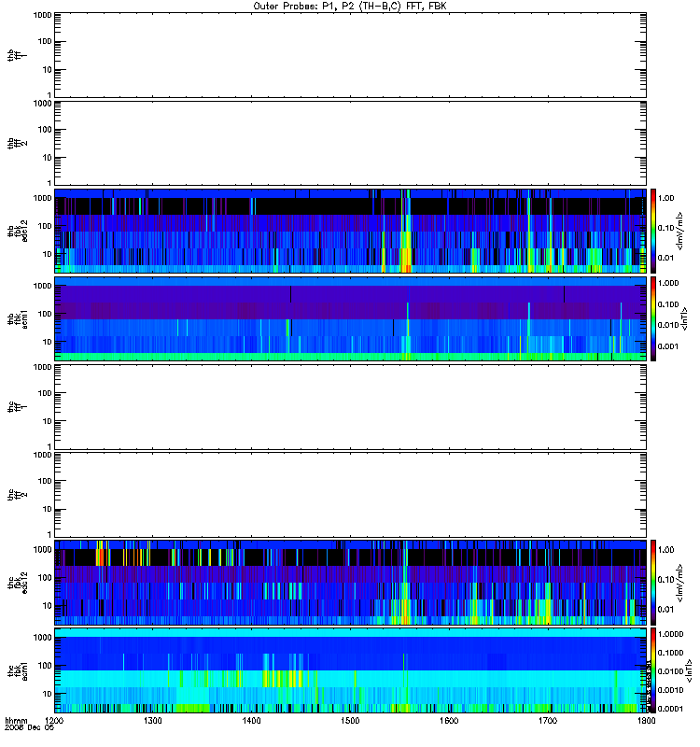Screen dimensions: 700x747
Task: Click "0.1000" on the thc scm1 color bar
Action: [670, 653]
